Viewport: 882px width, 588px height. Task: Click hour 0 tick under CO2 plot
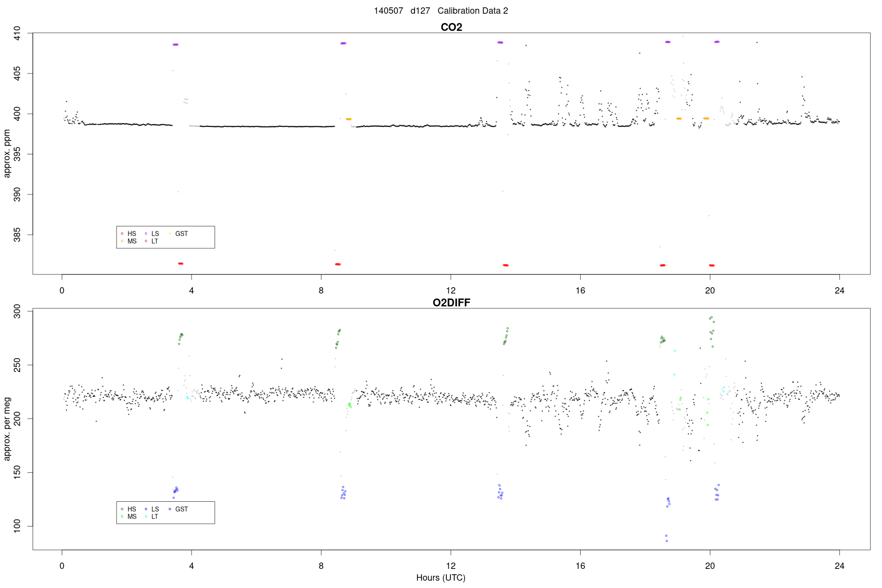[x=62, y=291]
